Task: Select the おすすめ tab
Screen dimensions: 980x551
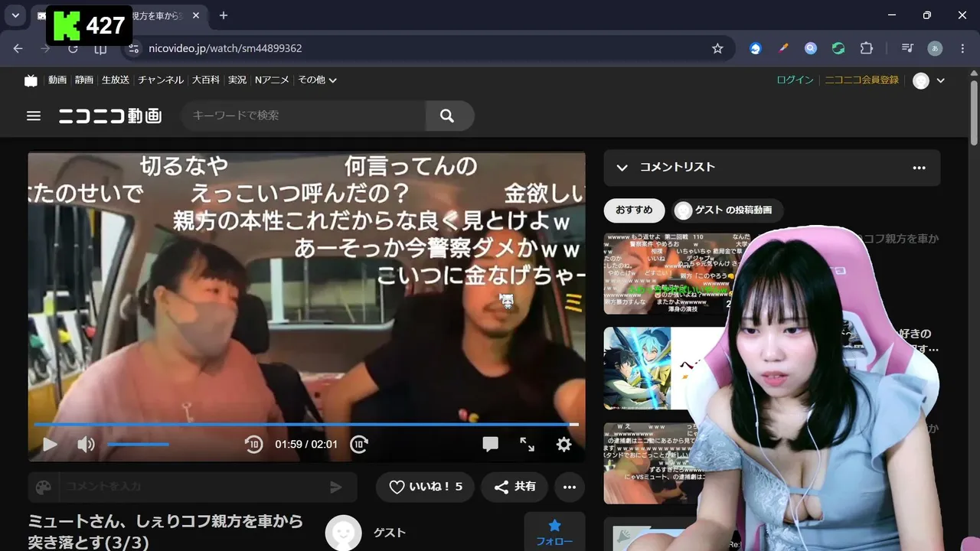Action: tap(634, 210)
